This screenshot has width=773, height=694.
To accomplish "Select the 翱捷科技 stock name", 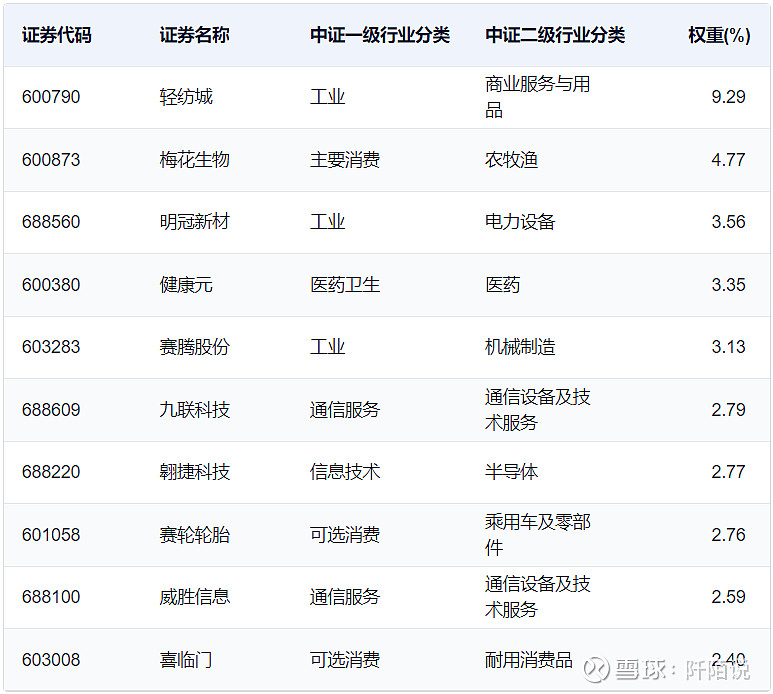I will (194, 472).
